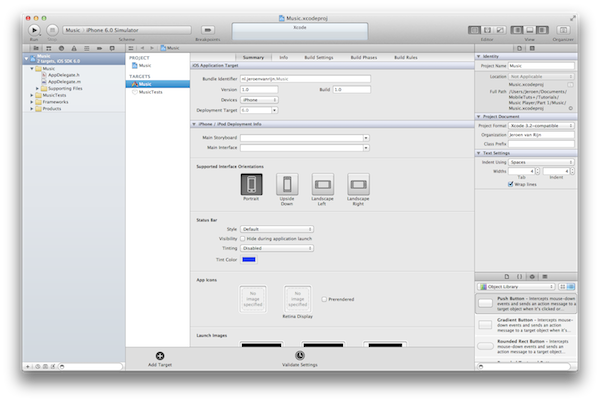Image resolution: width=600 pixels, height=402 pixels.
Task: Show the Debug navigator
Action: tap(86, 48)
